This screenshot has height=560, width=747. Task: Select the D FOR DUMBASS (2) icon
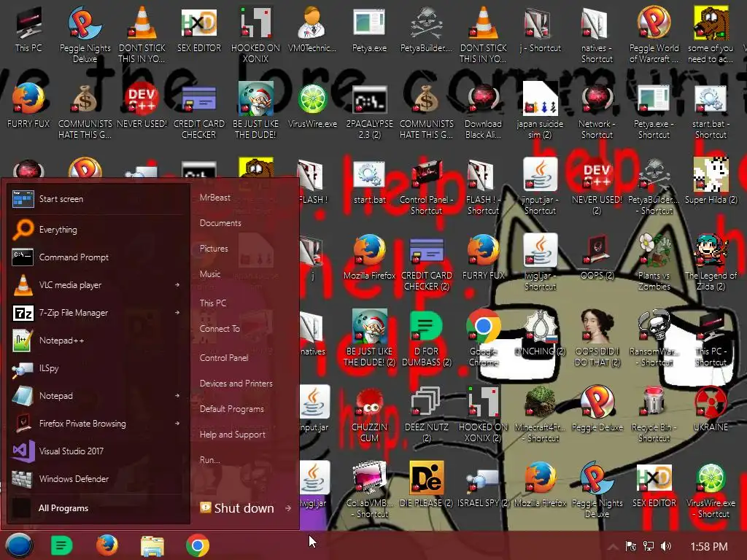tap(426, 338)
